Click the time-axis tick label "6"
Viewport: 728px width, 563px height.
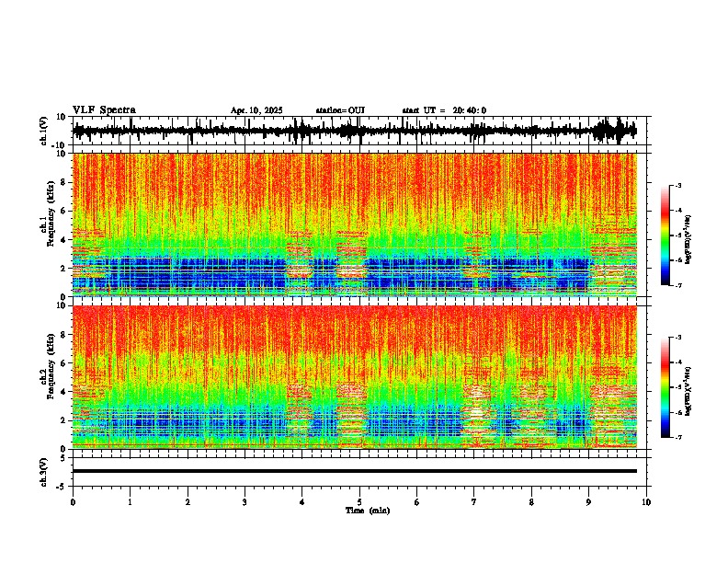coord(416,502)
